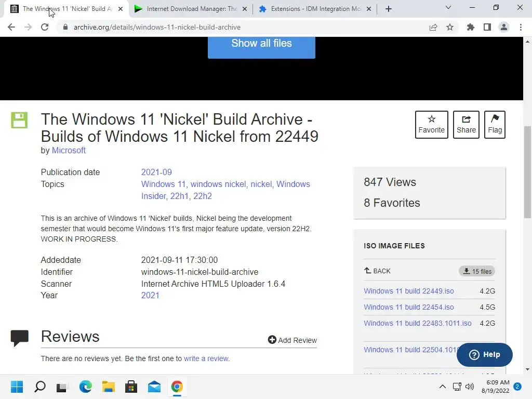Image resolution: width=532 pixels, height=399 pixels.
Task: Open a new browser tab
Action: (x=389, y=9)
